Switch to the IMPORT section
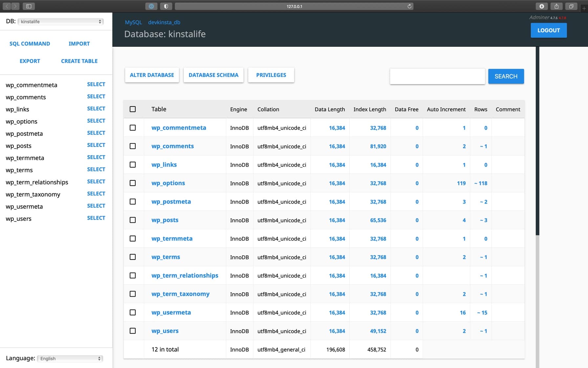588x368 pixels. (79, 43)
